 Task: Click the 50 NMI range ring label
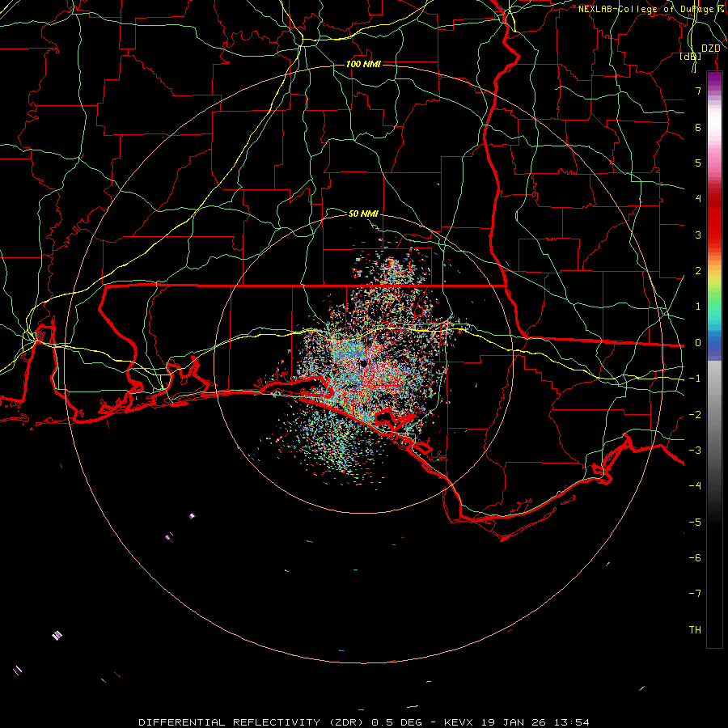point(363,214)
